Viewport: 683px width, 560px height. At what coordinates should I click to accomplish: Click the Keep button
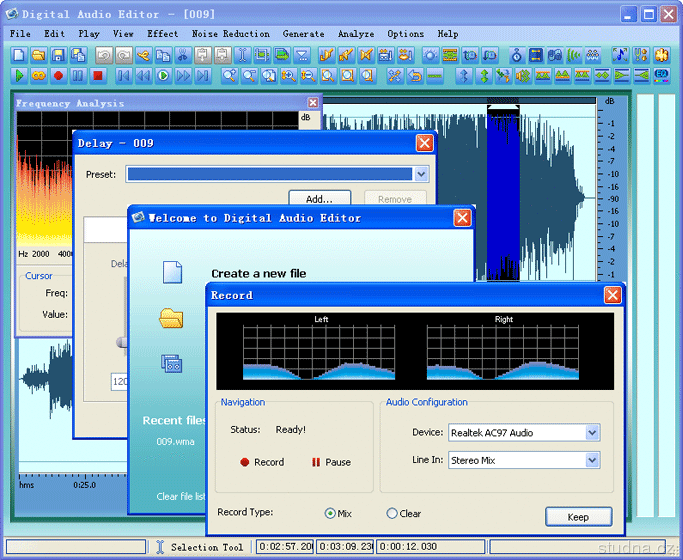[x=578, y=517]
